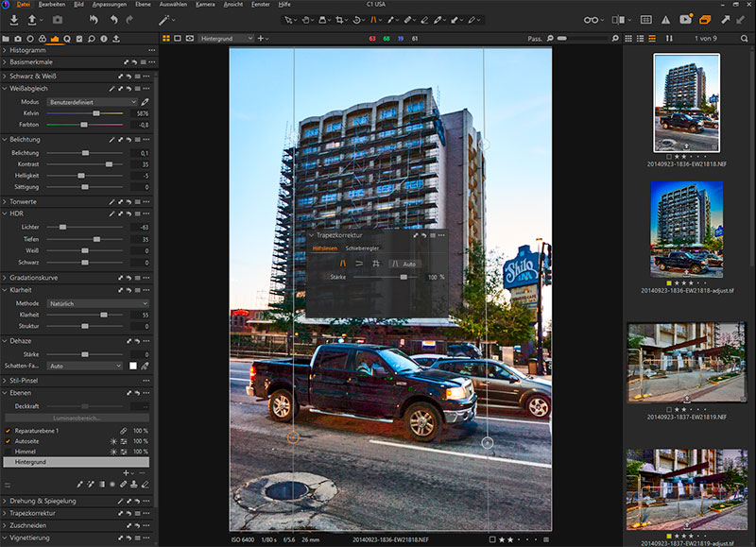The image size is (756, 547).
Task: Open the Lens tool tab icon
Action: coord(30,39)
